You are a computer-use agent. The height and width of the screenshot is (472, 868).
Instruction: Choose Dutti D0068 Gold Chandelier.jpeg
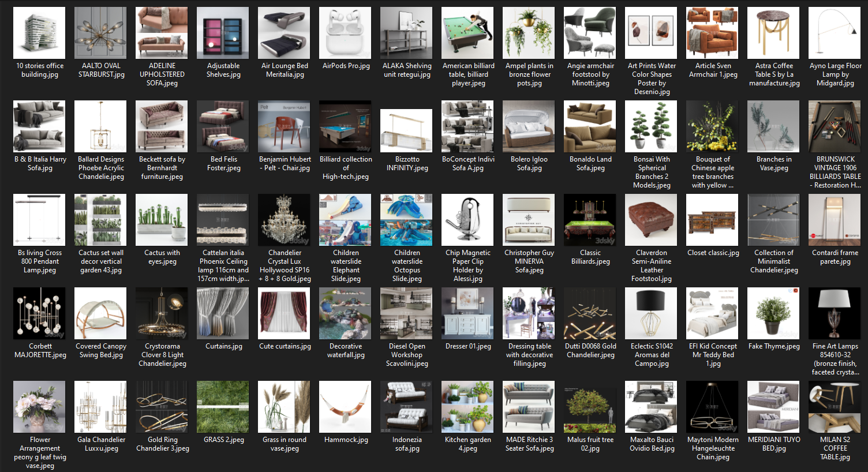coord(590,313)
